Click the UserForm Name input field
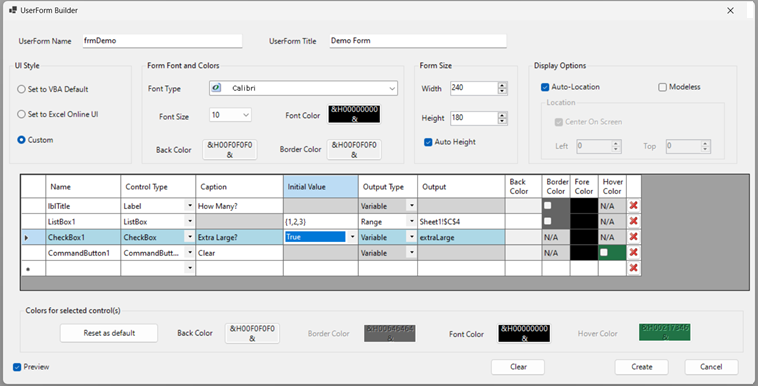Screen dimensions: 758x386 [162, 41]
